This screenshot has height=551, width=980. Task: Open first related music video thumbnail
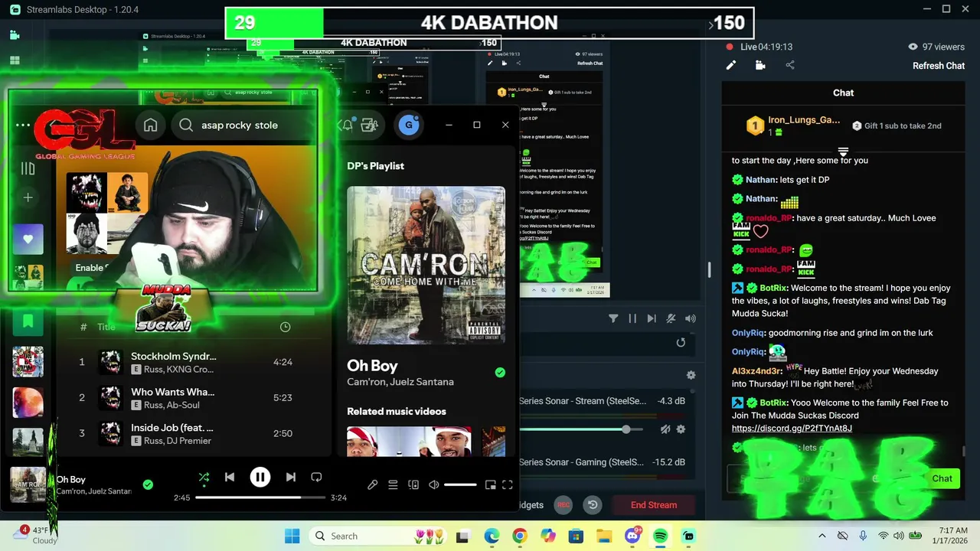click(409, 442)
